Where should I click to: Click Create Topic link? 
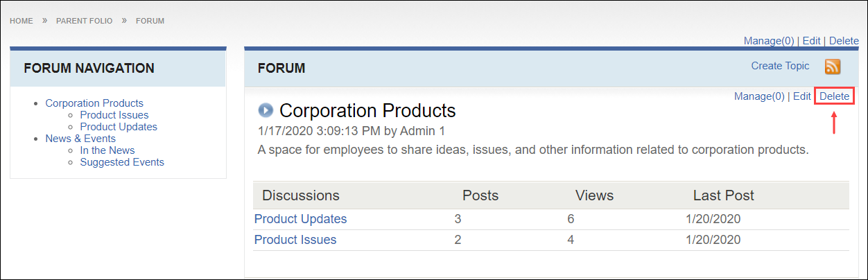click(x=780, y=66)
